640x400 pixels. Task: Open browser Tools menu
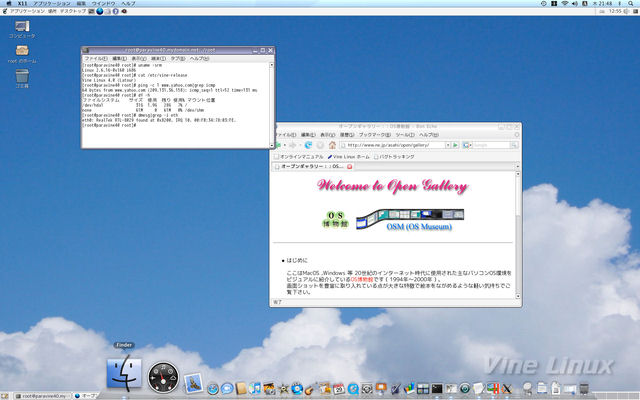[405, 135]
